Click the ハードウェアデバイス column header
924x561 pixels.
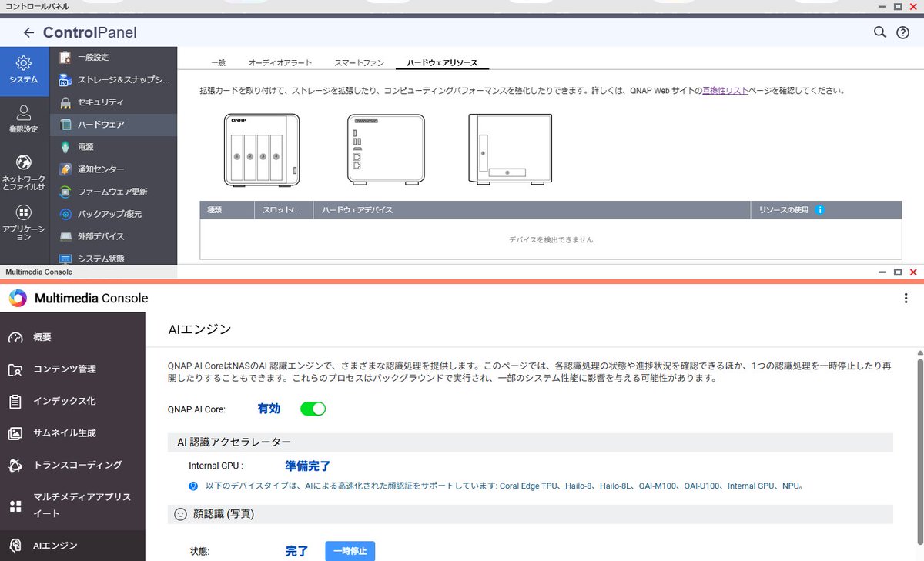pos(531,210)
